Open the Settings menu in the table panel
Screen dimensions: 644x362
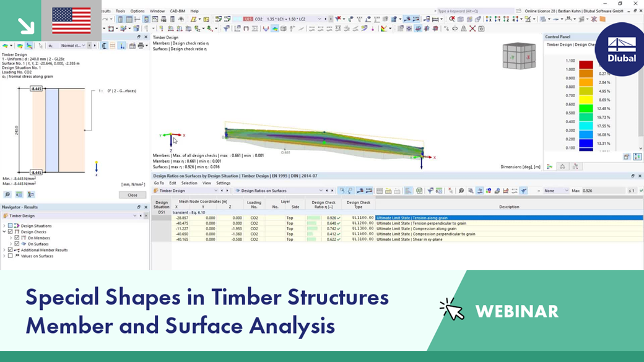pyautogui.click(x=224, y=183)
